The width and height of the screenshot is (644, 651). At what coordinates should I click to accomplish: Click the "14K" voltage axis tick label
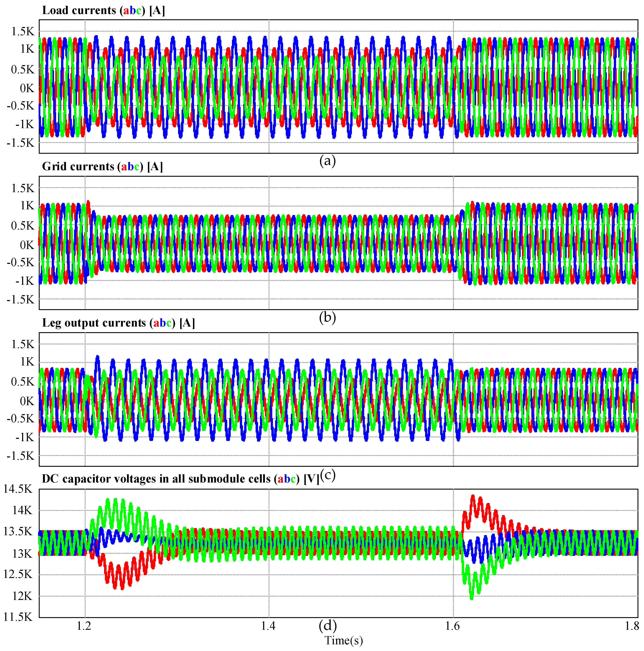coord(23,510)
